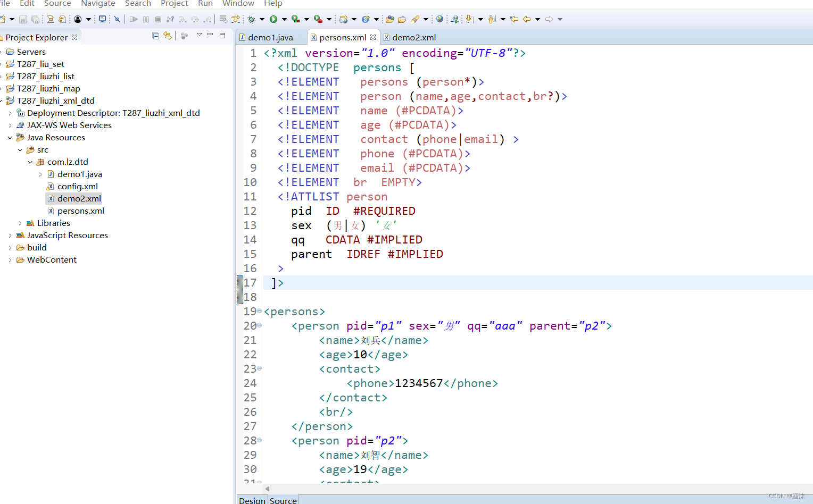This screenshot has width=813, height=504.
Task: Click the Back navigation arrow
Action: pyautogui.click(x=527, y=19)
